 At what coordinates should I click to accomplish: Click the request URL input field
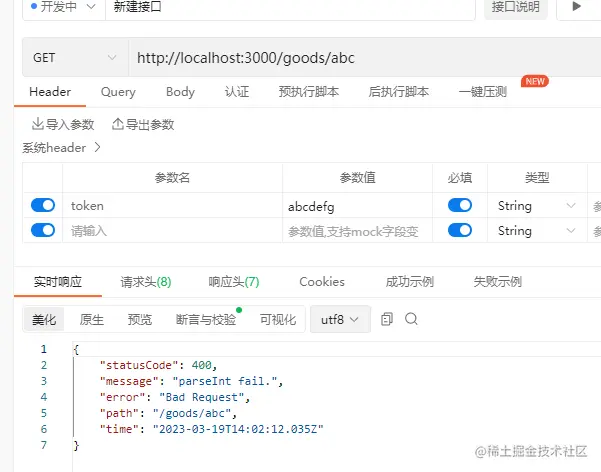point(364,58)
